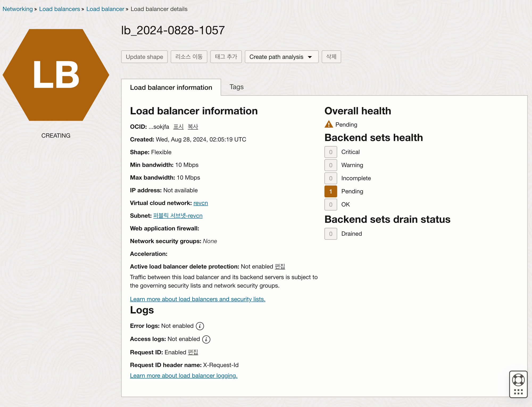Click the Critical count badge
Image resolution: width=532 pixels, height=407 pixels.
tap(331, 152)
